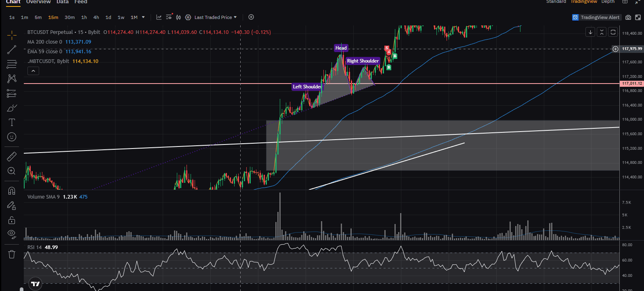Select the Text annotation tool

pyautogui.click(x=12, y=122)
